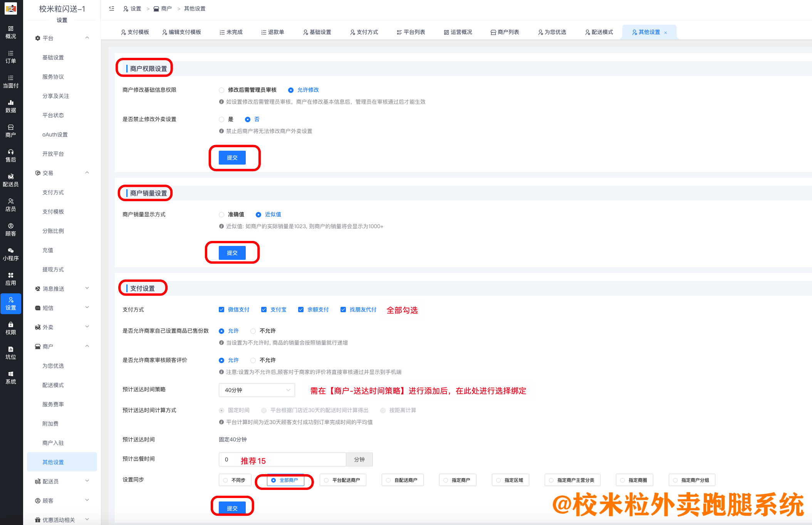Switch to the 配送模式 tab
Image resolution: width=812 pixels, height=525 pixels.
click(x=599, y=32)
